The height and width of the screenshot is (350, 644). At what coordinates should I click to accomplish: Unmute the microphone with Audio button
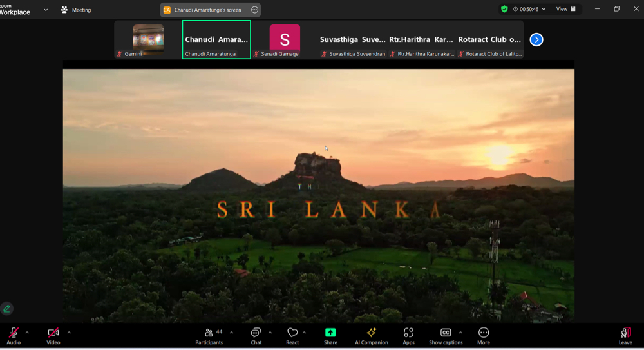(x=14, y=335)
